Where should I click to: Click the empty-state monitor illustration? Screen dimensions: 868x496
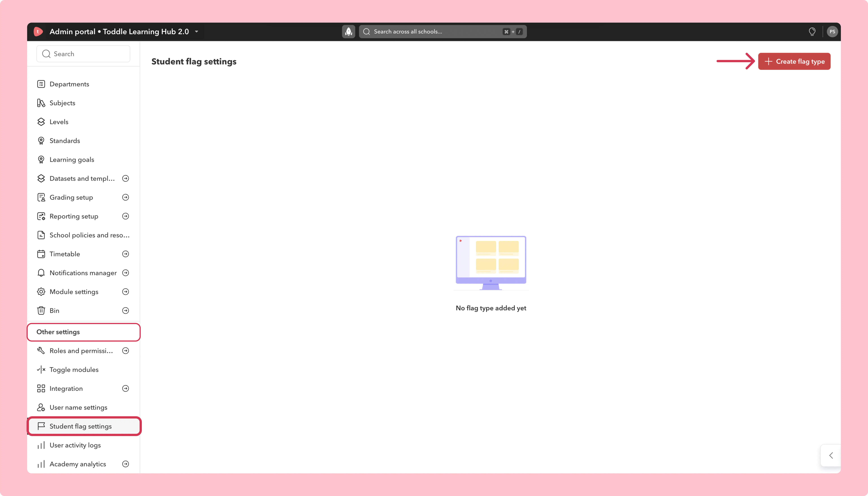491,263
